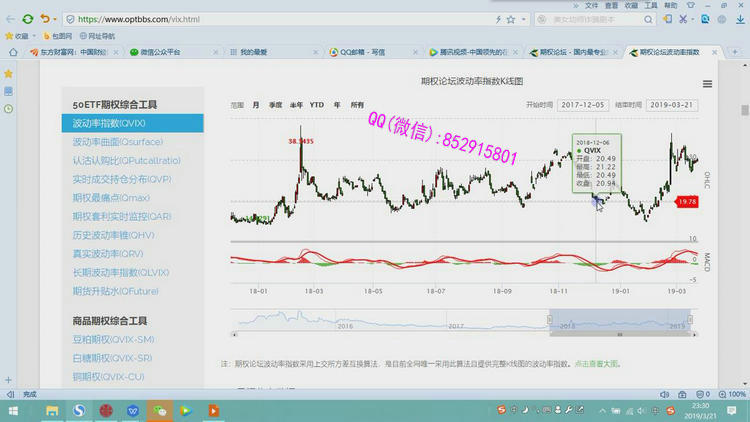This screenshot has width=750, height=422.
Task: Click the Sogou browser taskbar icon
Action: (x=79, y=410)
